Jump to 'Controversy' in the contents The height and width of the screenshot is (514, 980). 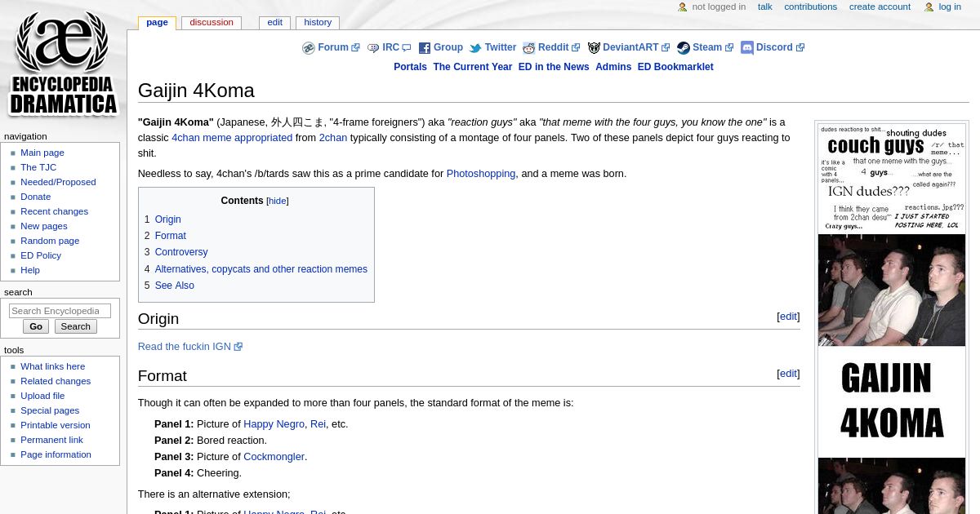pyautogui.click(x=181, y=252)
